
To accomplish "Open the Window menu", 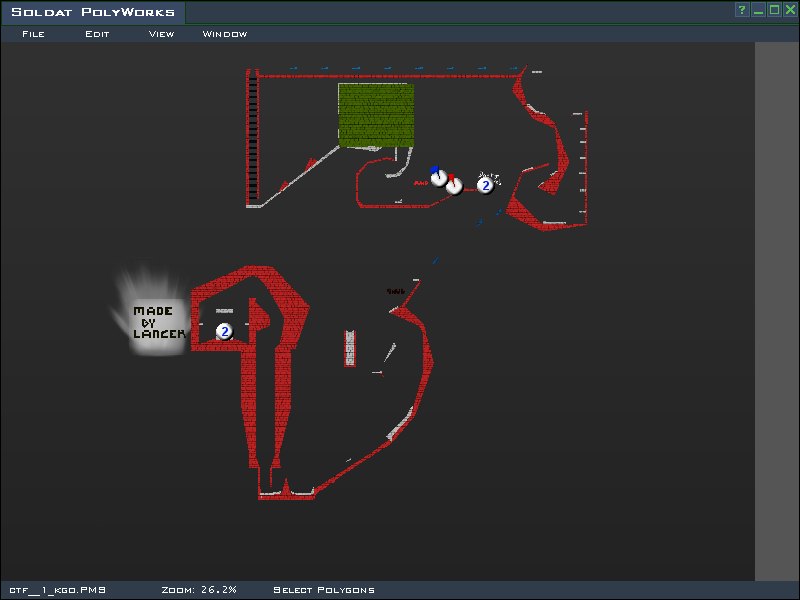I will click(x=225, y=34).
